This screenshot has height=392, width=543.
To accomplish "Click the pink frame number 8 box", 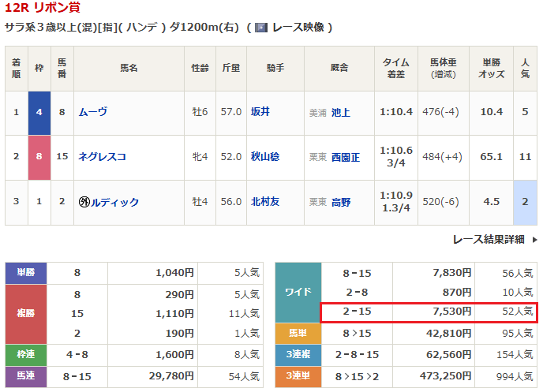I will 39,157.
